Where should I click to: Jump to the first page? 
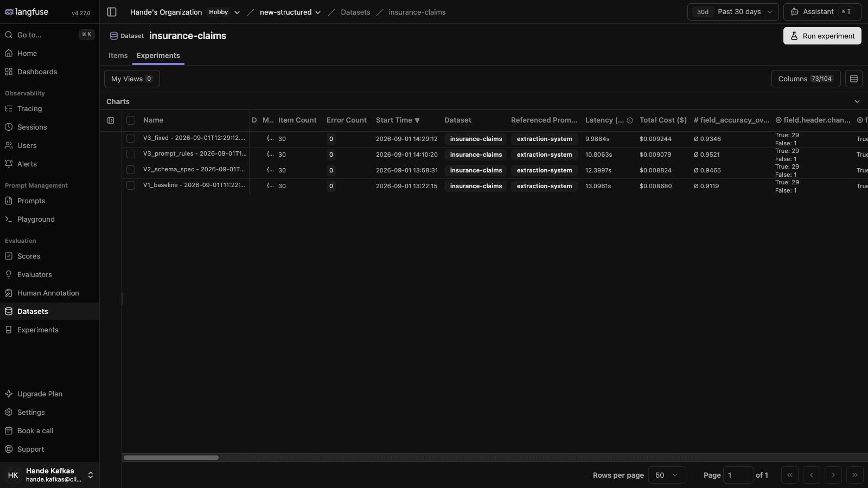pos(789,475)
